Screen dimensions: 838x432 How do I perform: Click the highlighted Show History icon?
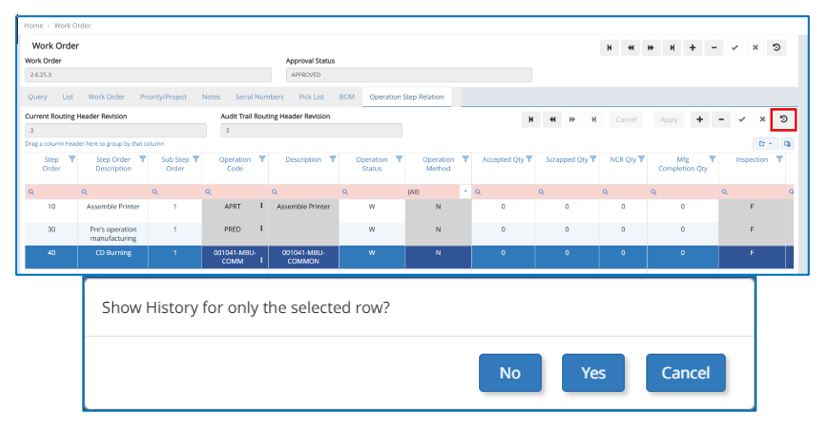(784, 120)
